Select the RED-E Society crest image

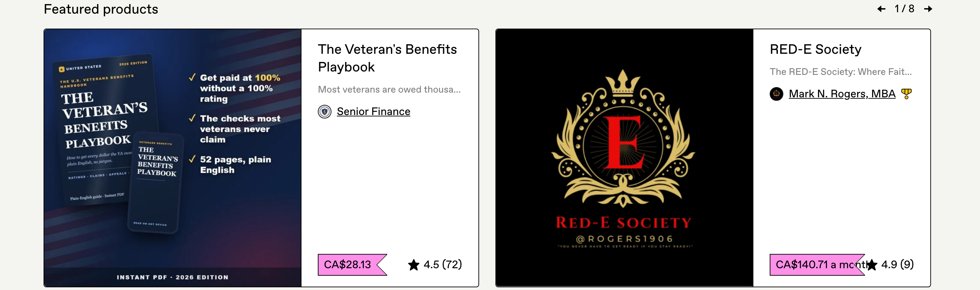[x=624, y=158]
